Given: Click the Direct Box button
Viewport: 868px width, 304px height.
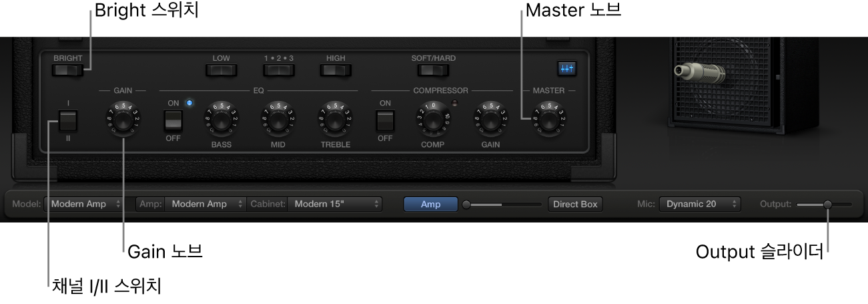Looking at the screenshot, I should [575, 204].
